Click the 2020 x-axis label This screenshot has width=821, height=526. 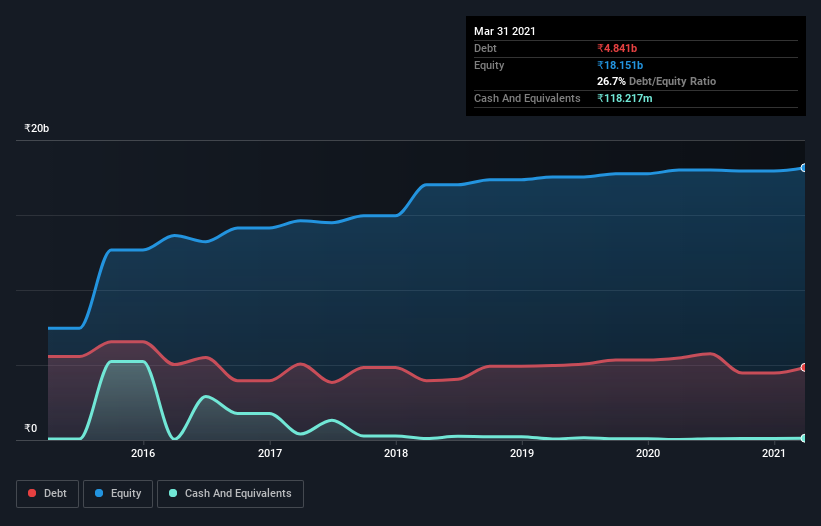(648, 453)
